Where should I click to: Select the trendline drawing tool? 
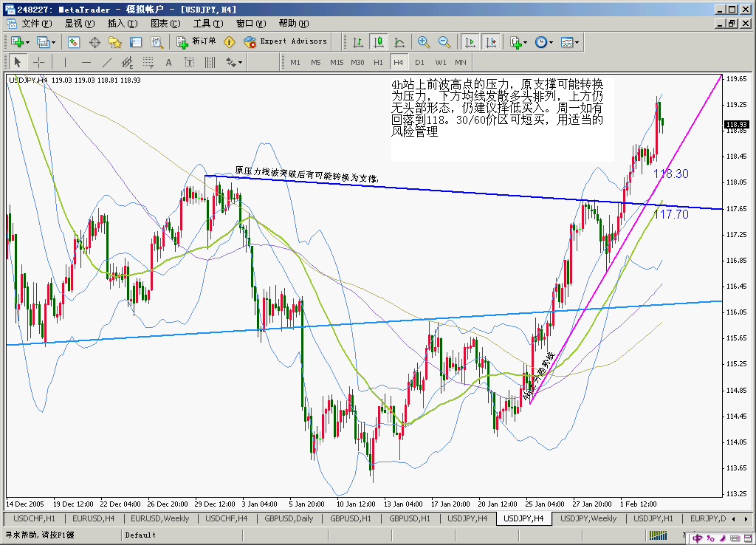(107, 62)
